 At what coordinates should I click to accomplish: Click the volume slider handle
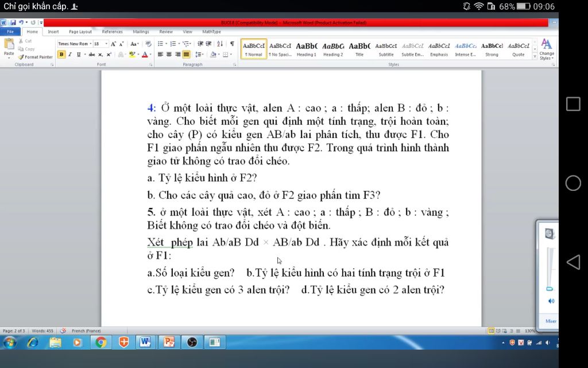[x=550, y=289]
